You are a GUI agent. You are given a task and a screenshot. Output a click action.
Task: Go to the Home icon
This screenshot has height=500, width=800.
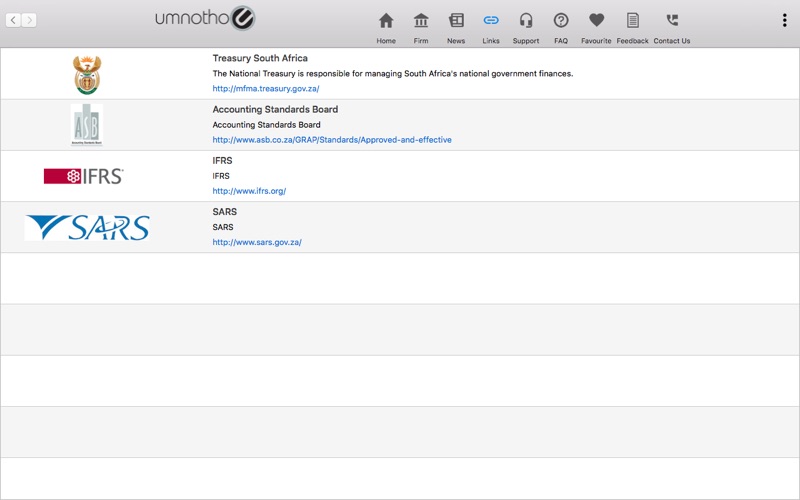386,21
